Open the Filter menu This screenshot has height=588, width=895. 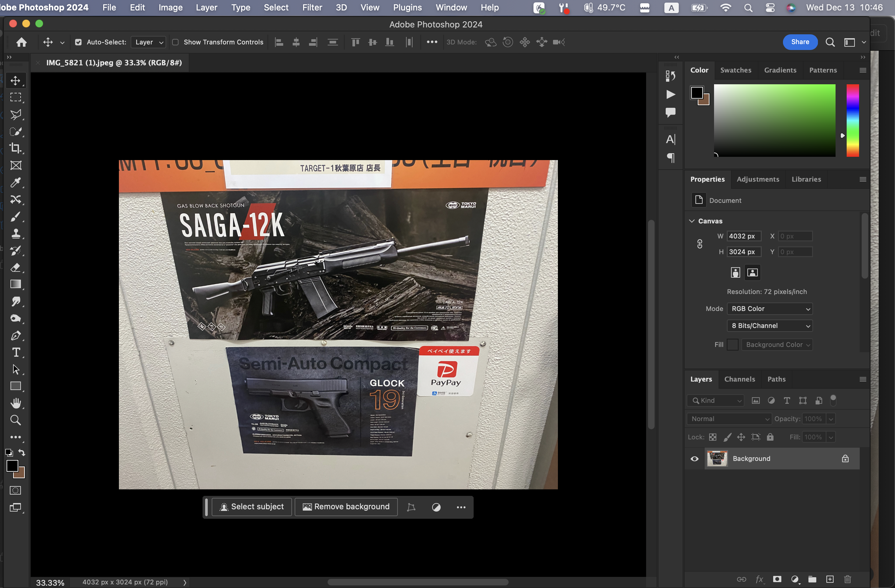(312, 8)
